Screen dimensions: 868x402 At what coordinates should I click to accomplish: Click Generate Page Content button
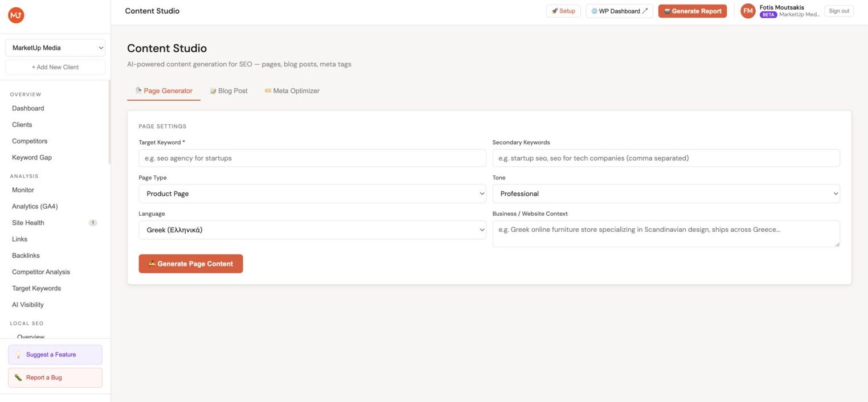(191, 264)
